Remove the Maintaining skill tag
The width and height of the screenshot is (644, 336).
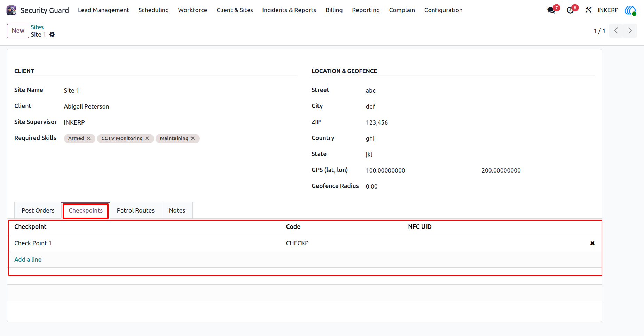[193, 138]
